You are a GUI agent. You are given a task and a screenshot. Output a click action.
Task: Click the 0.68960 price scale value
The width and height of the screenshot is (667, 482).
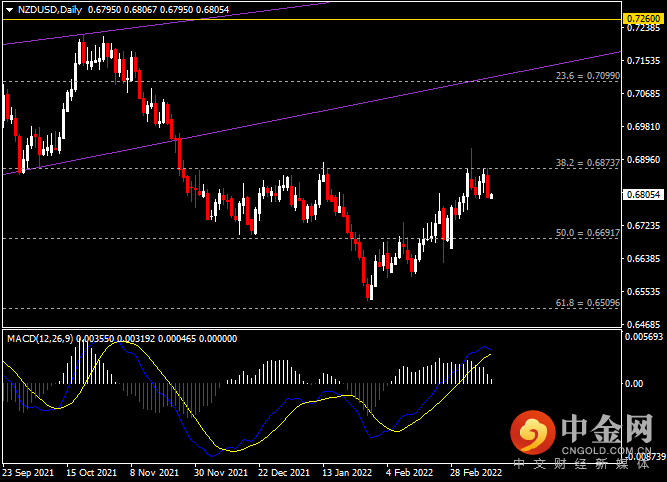tap(644, 160)
